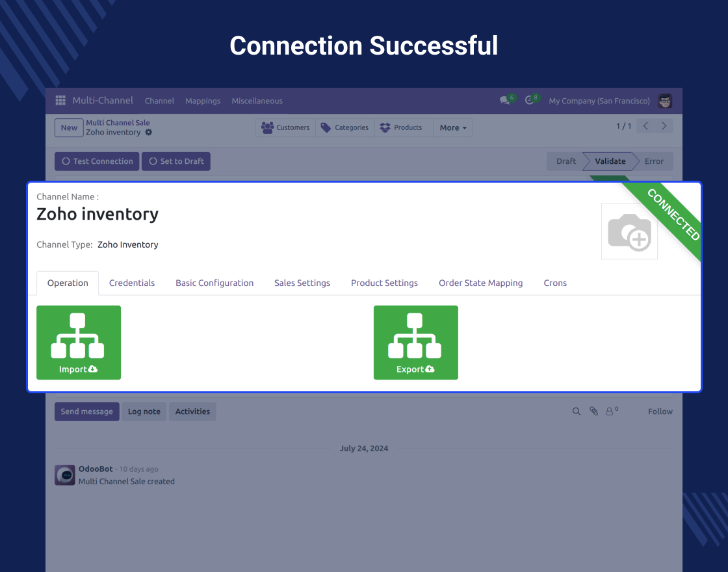This screenshot has height=572, width=728.
Task: Select the Validate status stage
Action: click(x=610, y=161)
